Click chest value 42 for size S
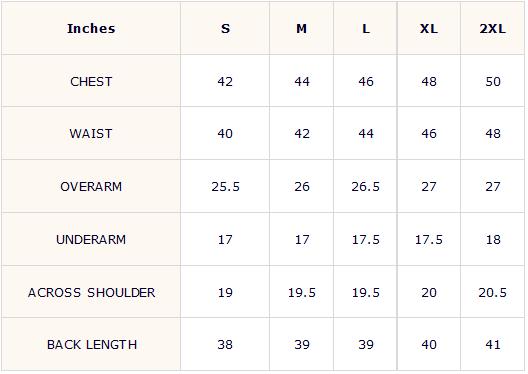528x374 pixels. pyautogui.click(x=225, y=81)
